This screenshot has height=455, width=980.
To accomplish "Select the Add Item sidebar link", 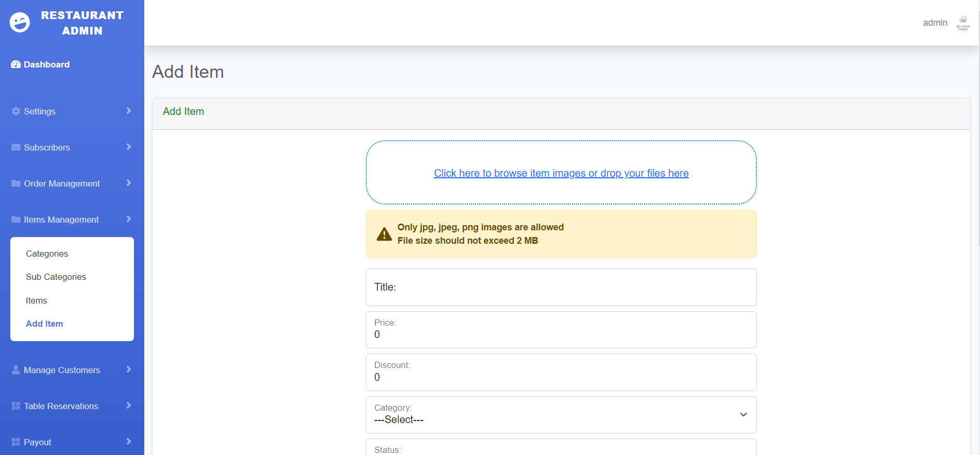I will click(44, 324).
